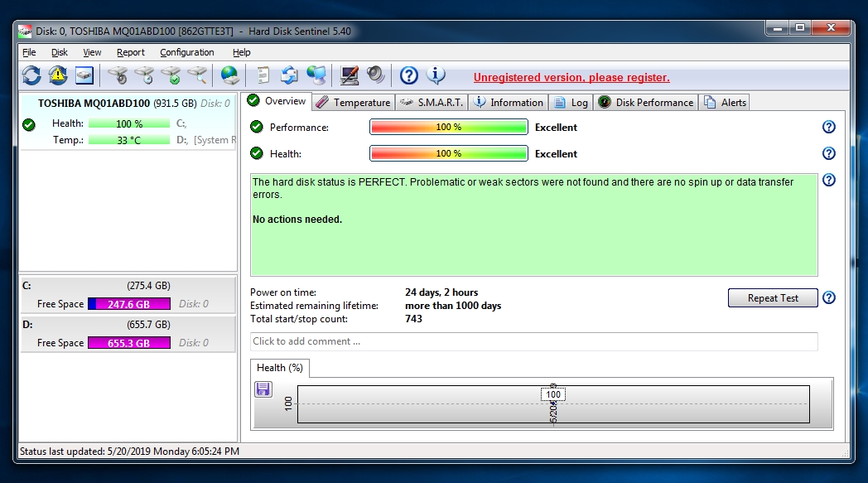Click the refresh disk status icon

31,75
